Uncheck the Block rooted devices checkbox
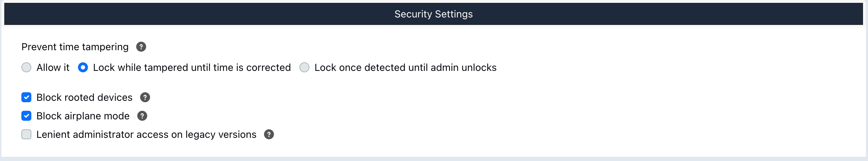 [26, 97]
